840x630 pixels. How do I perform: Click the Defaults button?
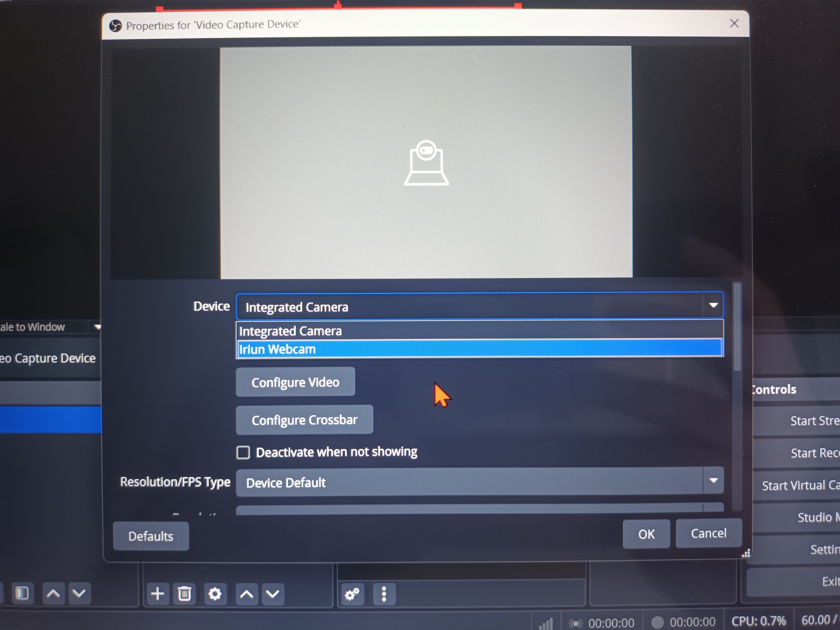(151, 536)
